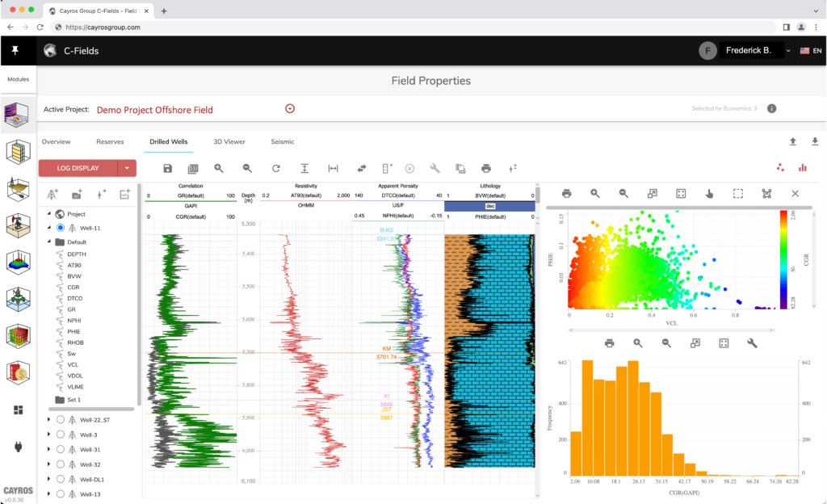Viewport: 827px width, 504px height.
Task: Open a new browser tab
Action: (164, 11)
